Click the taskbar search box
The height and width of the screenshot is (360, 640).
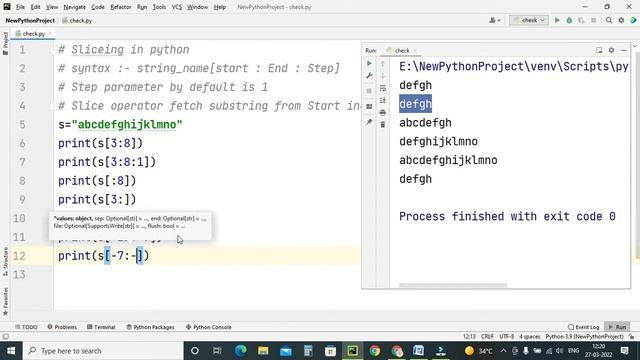pyautogui.click(x=103, y=351)
